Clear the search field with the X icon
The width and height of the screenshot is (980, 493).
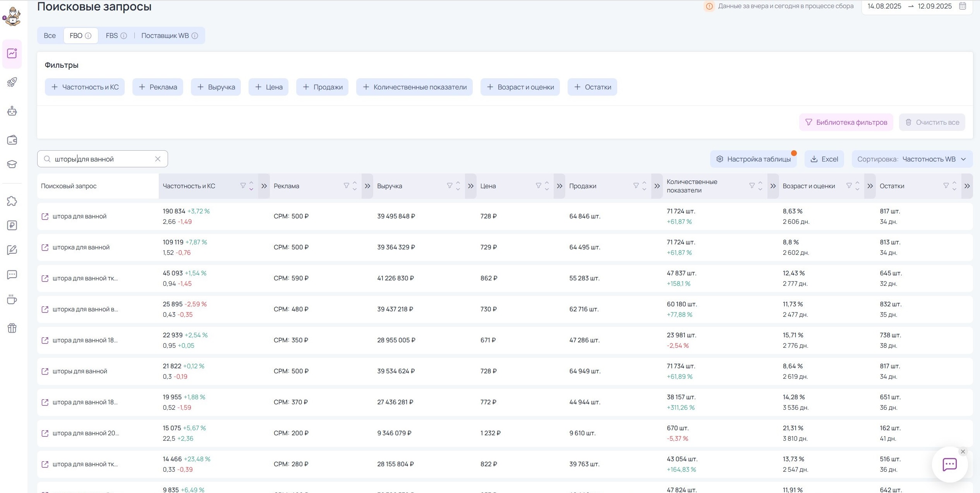click(x=158, y=159)
